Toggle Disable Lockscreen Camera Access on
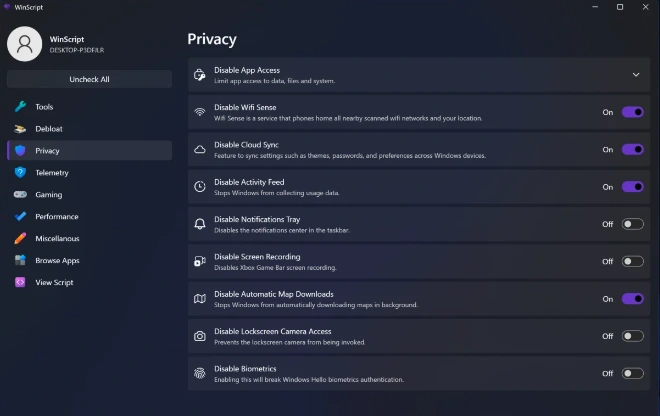The width and height of the screenshot is (660, 416). tap(632, 336)
